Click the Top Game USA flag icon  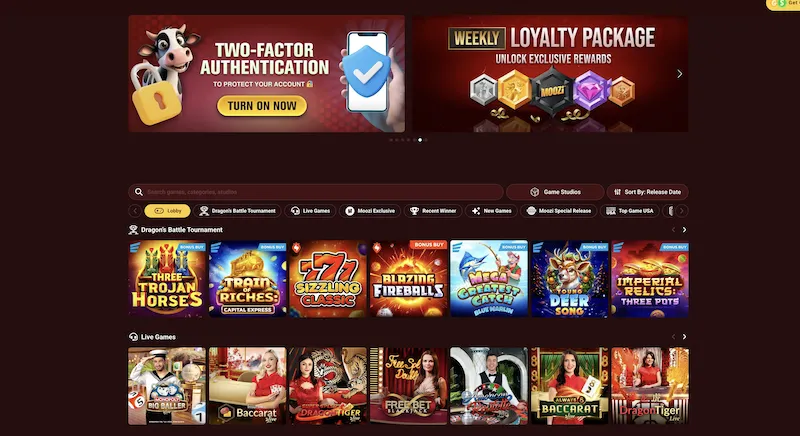tap(611, 211)
